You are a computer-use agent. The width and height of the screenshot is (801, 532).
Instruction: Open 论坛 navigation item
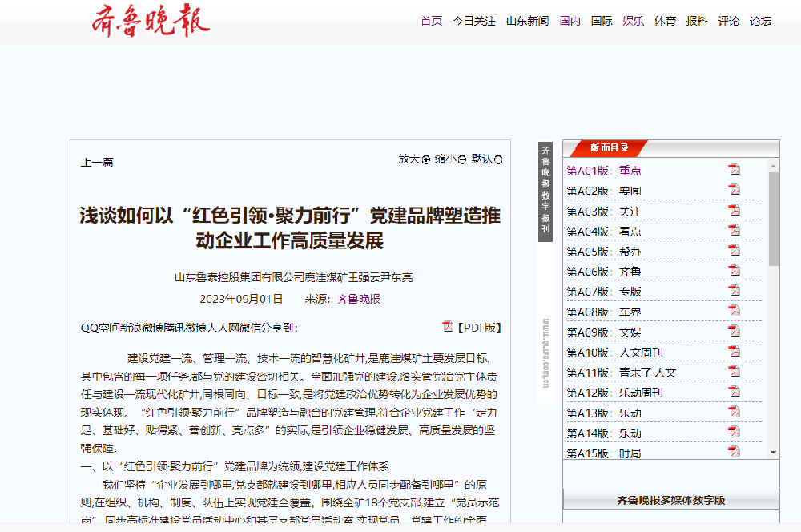tap(760, 21)
